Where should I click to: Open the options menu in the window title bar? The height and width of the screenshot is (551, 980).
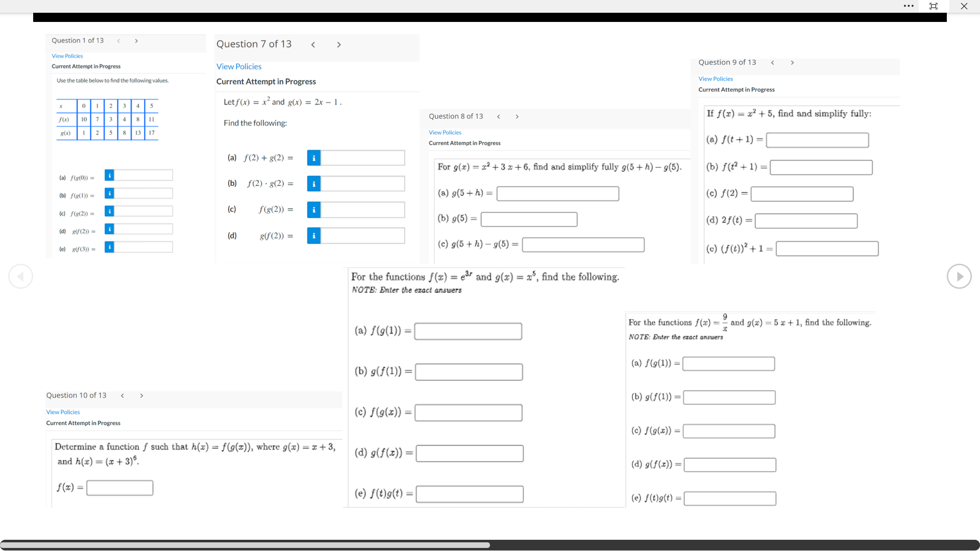tap(909, 6)
